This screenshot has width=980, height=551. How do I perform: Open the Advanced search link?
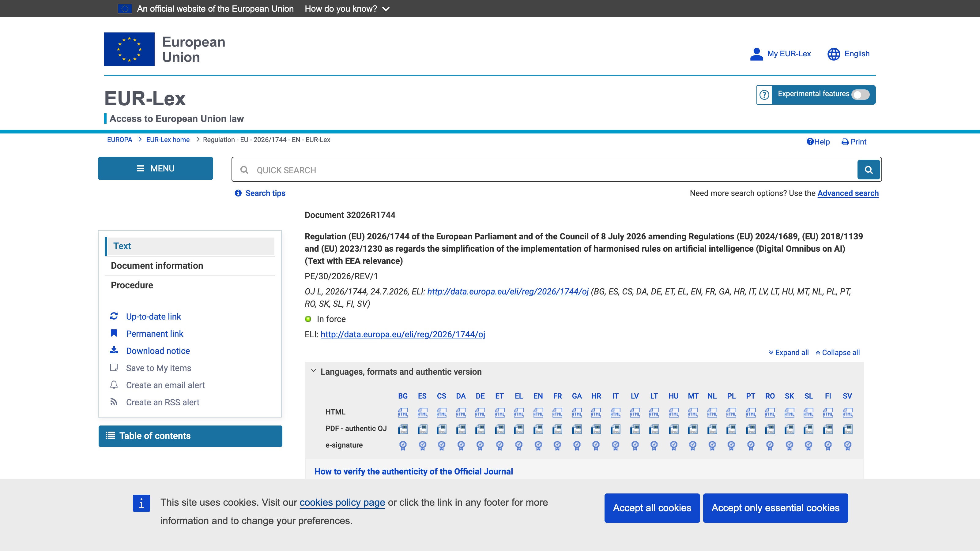tap(848, 193)
